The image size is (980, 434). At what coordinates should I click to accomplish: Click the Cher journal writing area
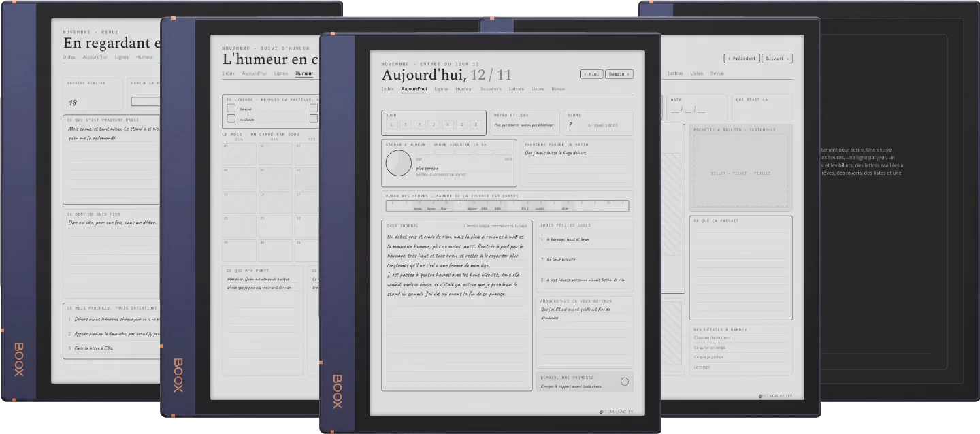pyautogui.click(x=457, y=305)
